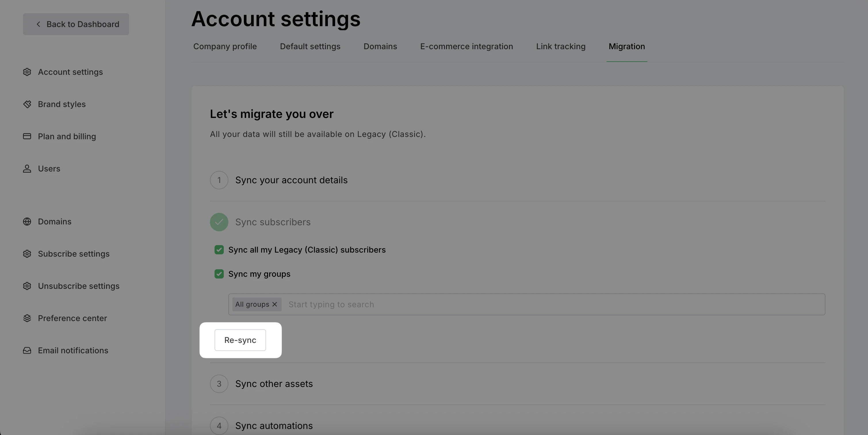
Task: Select the Link tracking tab
Action: (x=561, y=47)
